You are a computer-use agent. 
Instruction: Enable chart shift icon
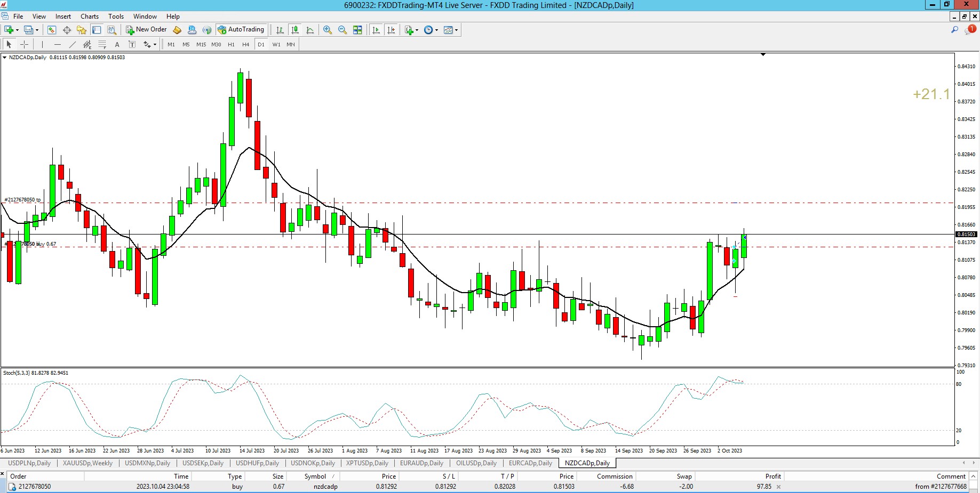tap(391, 30)
